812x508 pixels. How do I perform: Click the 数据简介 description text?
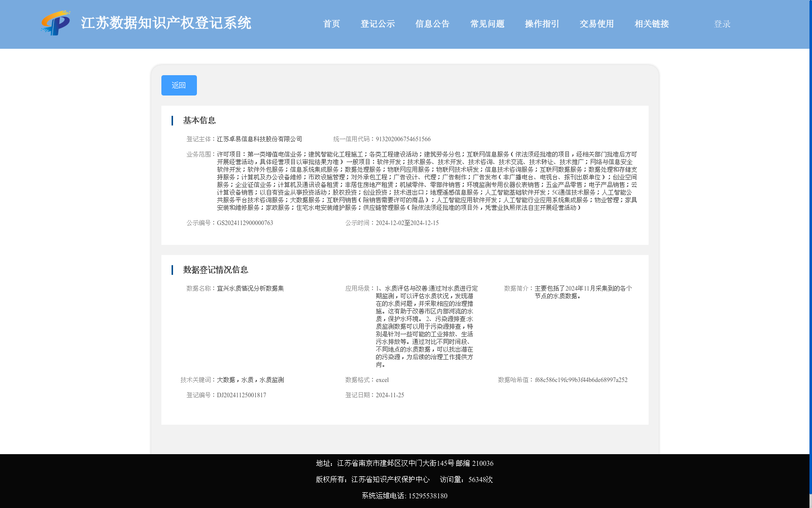tap(583, 292)
